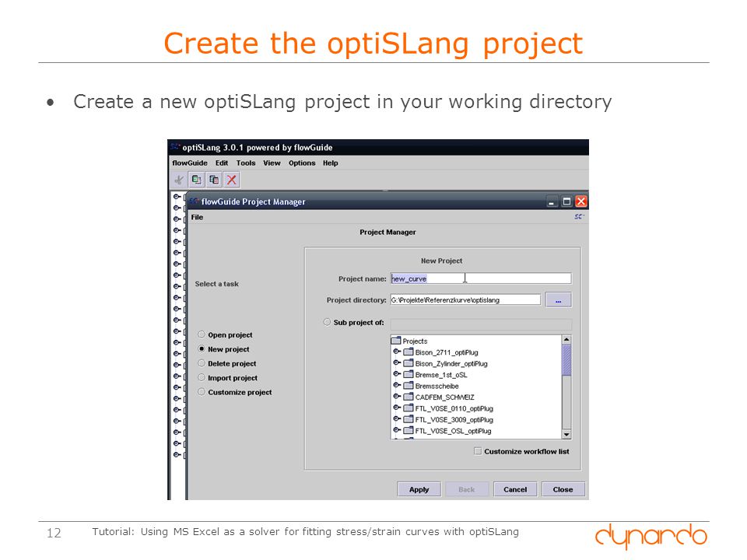Image resolution: width=747 pixels, height=560 pixels.
Task: Open the Help menu
Action: tap(331, 163)
